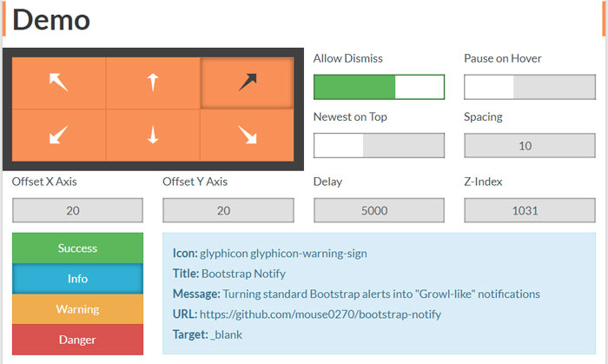Image resolution: width=608 pixels, height=364 pixels.
Task: Select the bottom-left arrow placement
Action: coord(58,136)
